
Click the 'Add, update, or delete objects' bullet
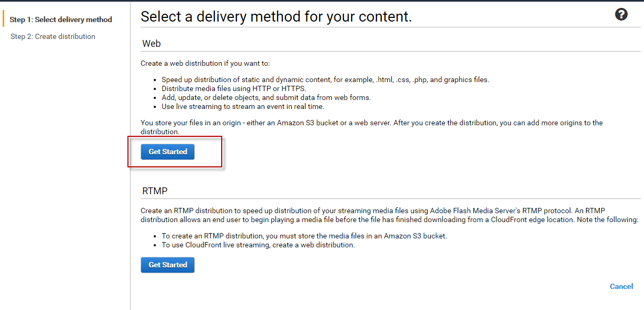click(266, 97)
